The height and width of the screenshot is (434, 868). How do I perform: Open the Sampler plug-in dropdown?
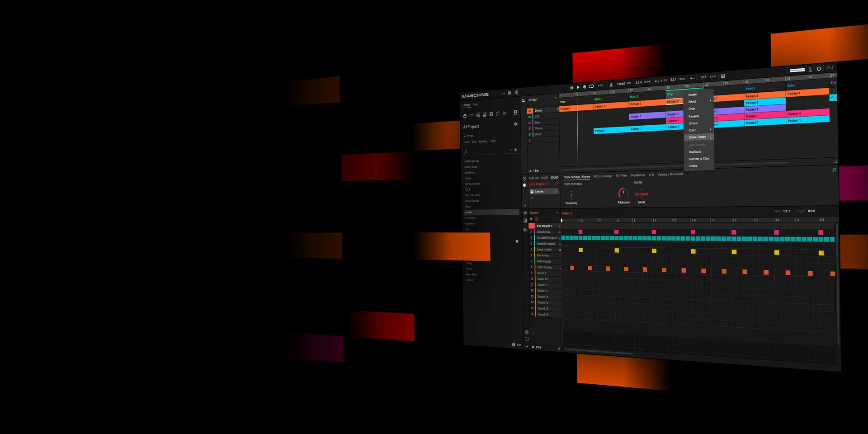[x=544, y=191]
